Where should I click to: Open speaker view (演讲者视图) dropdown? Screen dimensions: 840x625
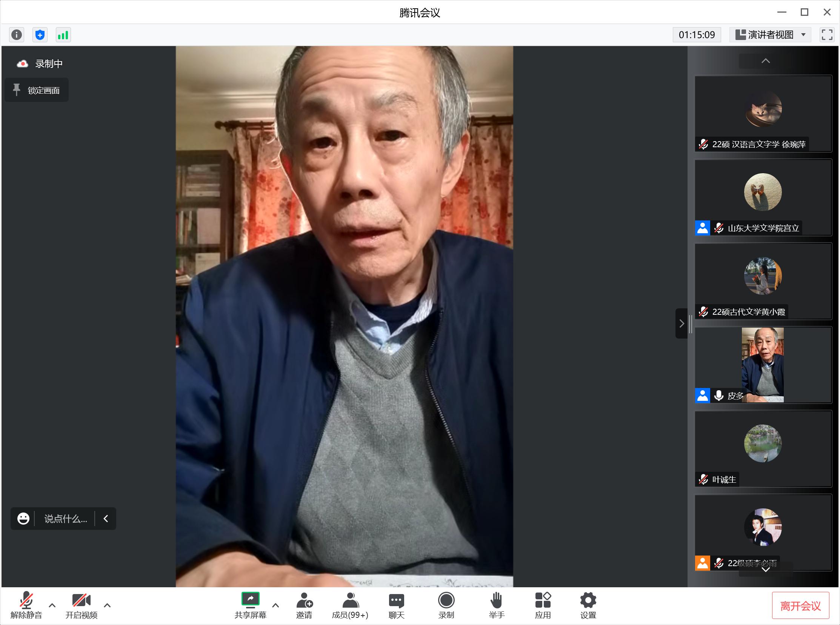(x=771, y=35)
